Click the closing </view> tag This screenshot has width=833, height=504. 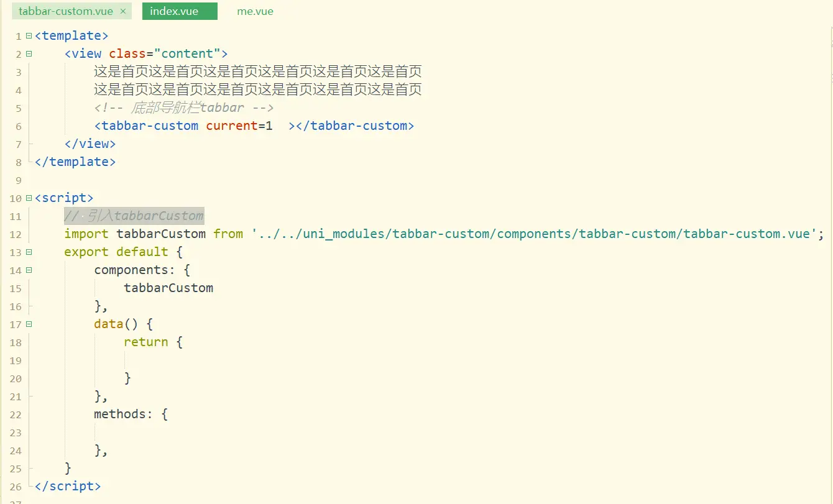[90, 144]
